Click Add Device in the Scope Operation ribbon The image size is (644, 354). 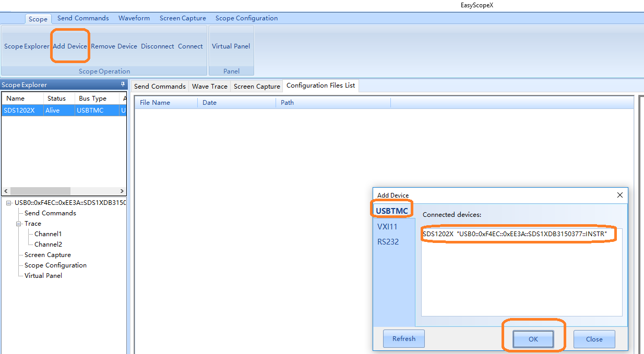pos(70,46)
